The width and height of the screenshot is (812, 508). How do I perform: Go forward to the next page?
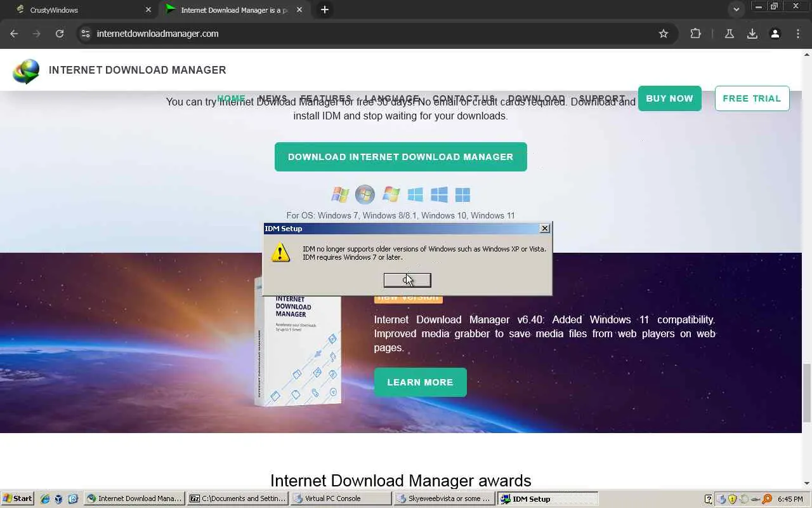(37, 34)
